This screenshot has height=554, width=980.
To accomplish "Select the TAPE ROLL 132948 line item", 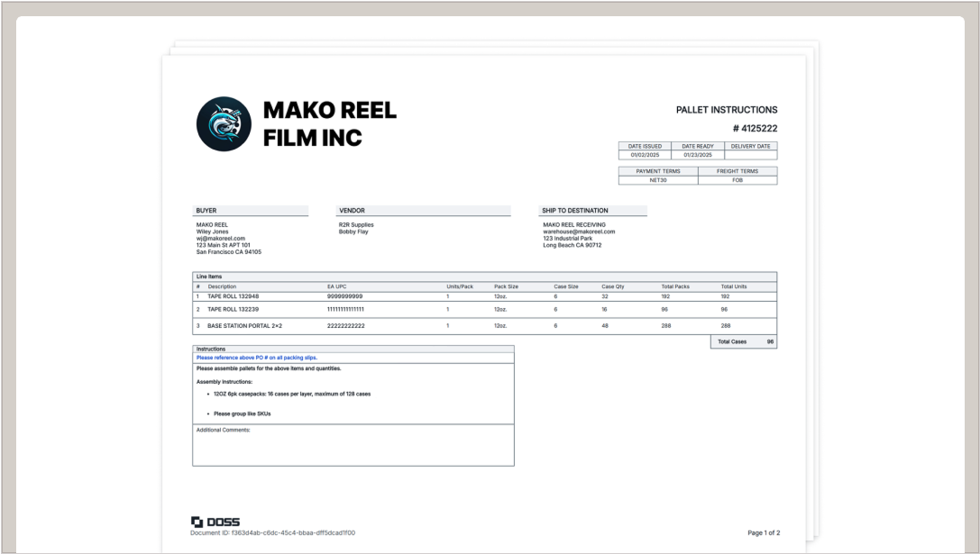I will pos(233,296).
